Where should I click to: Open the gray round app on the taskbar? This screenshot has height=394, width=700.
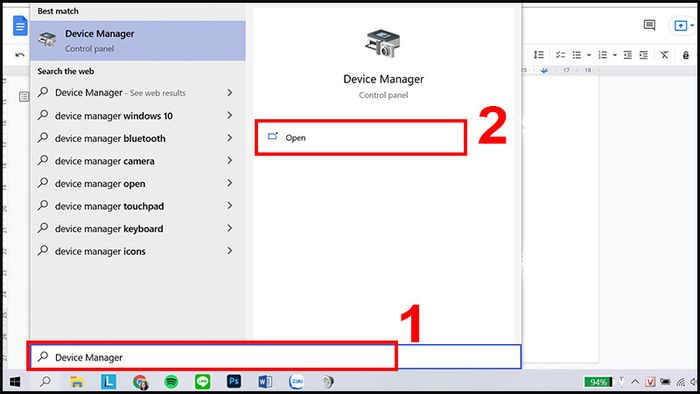pyautogui.click(x=328, y=382)
